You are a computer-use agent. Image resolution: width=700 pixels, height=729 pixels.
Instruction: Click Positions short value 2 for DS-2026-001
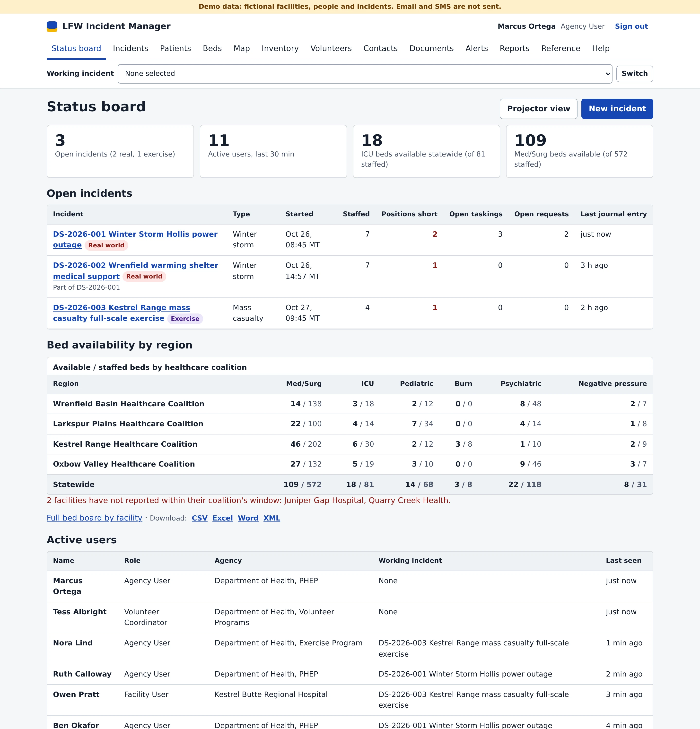(x=435, y=234)
